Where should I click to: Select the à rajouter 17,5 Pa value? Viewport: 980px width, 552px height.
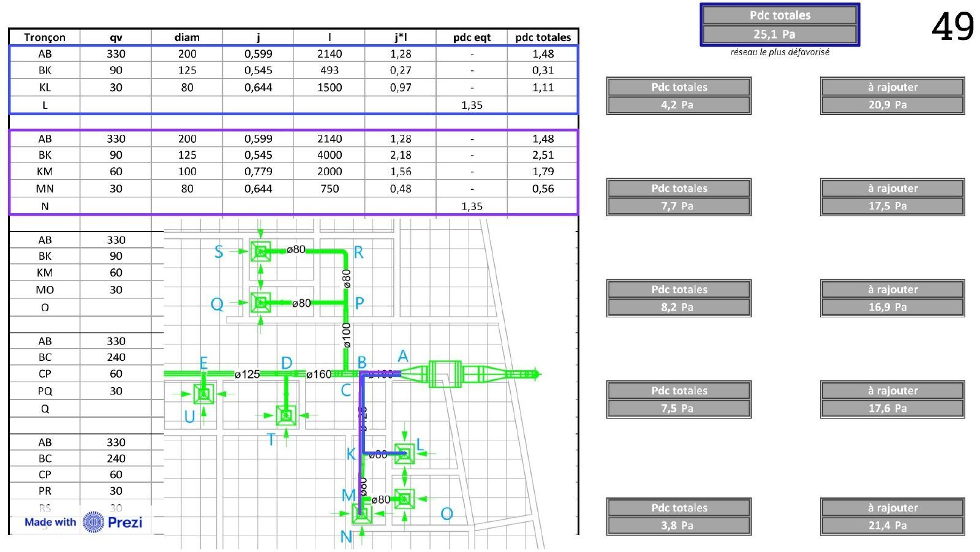[x=892, y=206]
